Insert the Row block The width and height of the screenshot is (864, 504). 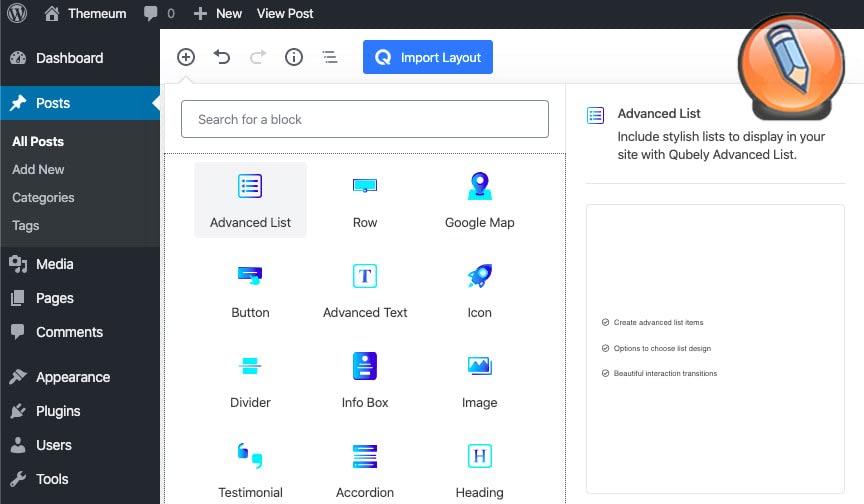point(365,200)
